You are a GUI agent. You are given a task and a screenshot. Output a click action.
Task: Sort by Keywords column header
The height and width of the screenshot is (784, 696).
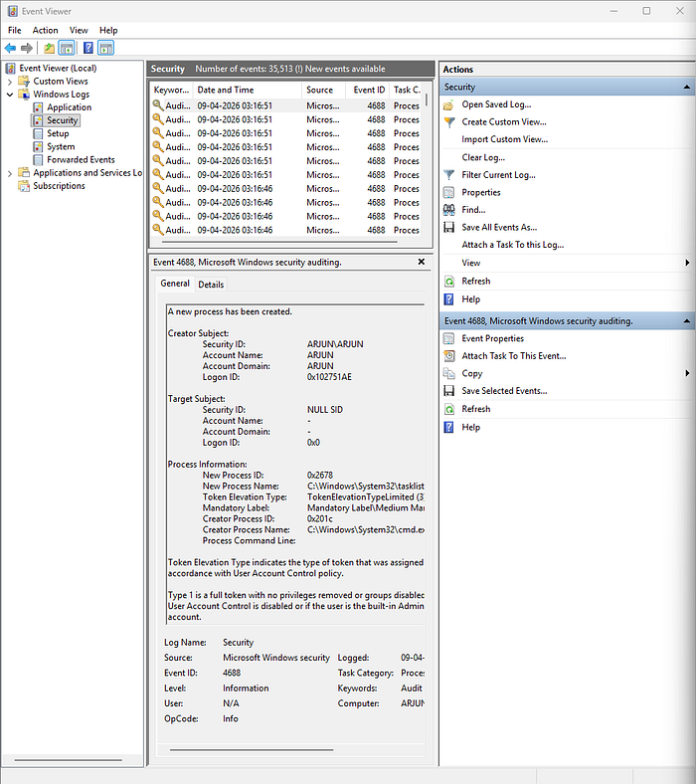click(171, 90)
